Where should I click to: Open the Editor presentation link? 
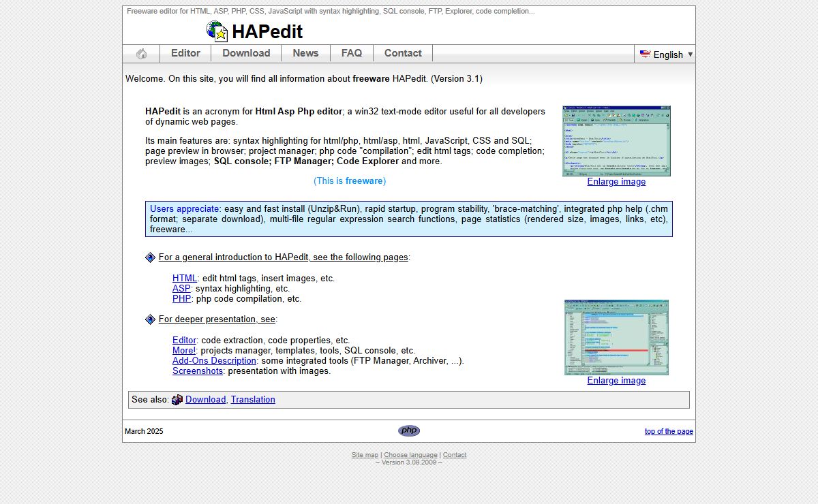(184, 340)
